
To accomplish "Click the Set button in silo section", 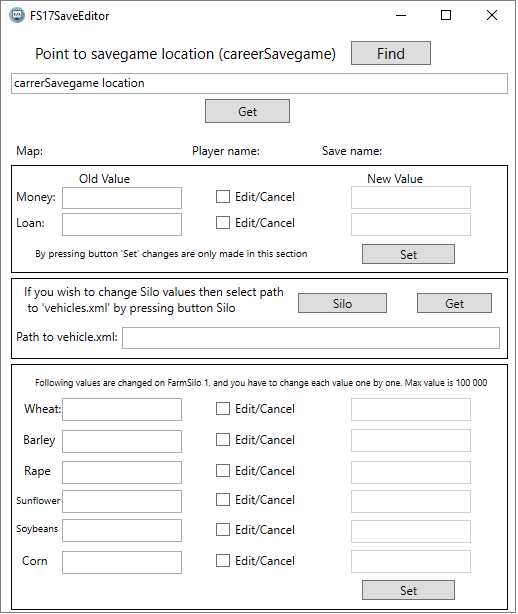I will (x=408, y=590).
